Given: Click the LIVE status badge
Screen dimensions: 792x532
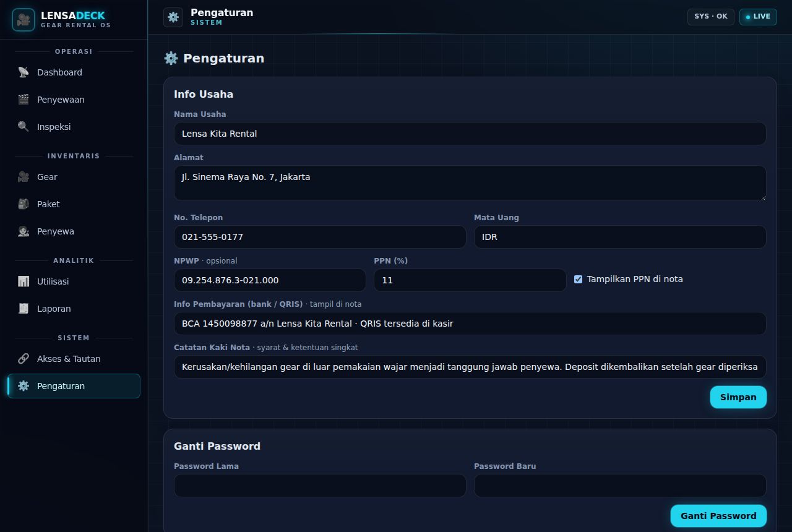Looking at the screenshot, I should coord(758,17).
